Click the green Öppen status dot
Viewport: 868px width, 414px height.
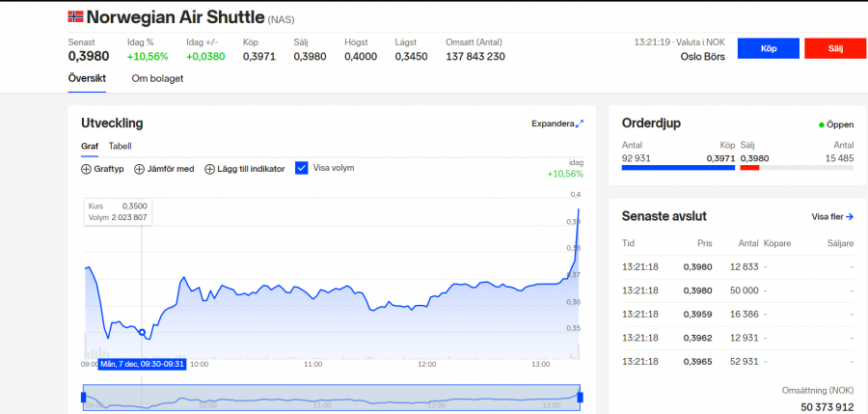coord(822,124)
